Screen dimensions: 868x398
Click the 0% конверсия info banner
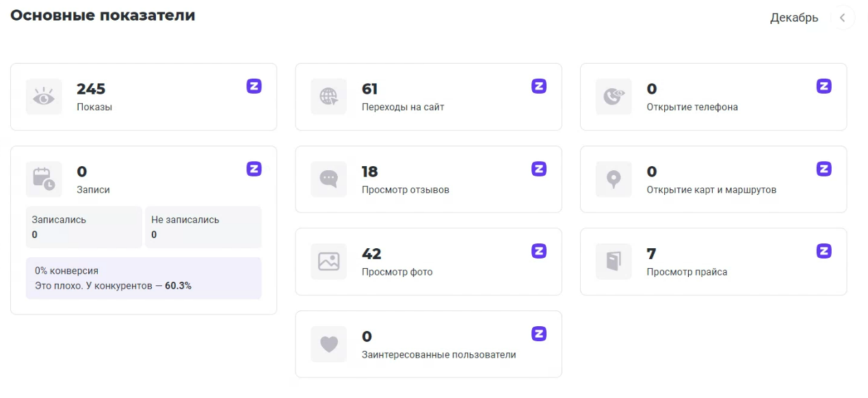pyautogui.click(x=144, y=278)
